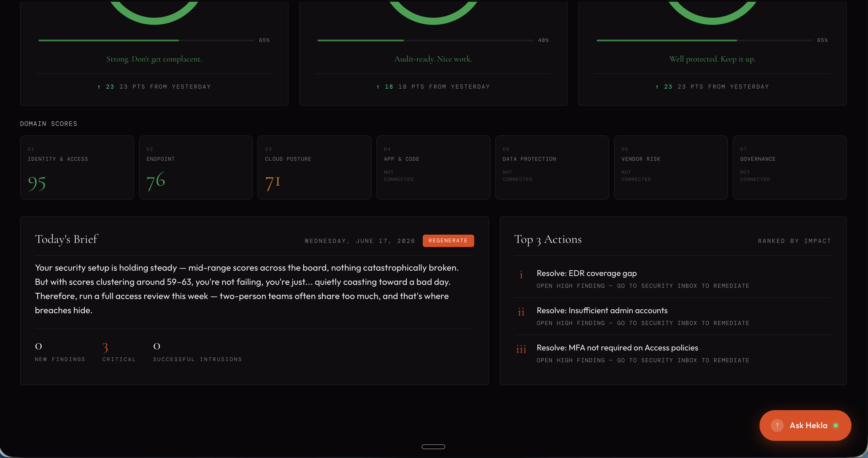Click the score 95 under Identity & Access
Viewport: 868px width, 458px height.
(x=37, y=183)
